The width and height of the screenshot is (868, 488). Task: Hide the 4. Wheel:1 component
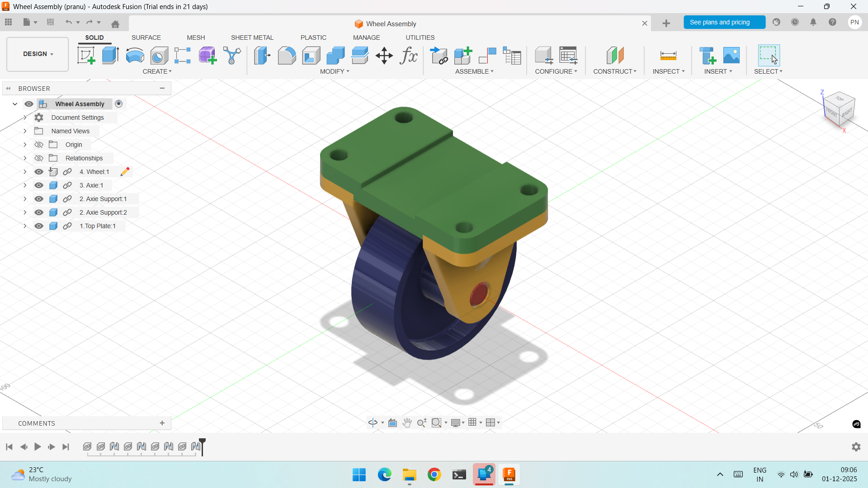[39, 172]
